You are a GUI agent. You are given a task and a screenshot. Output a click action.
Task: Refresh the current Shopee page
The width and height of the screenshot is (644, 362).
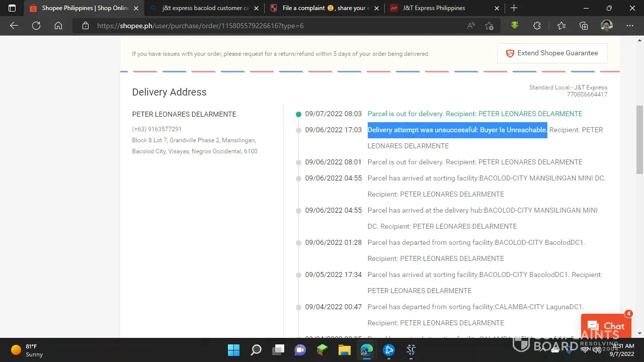(36, 26)
